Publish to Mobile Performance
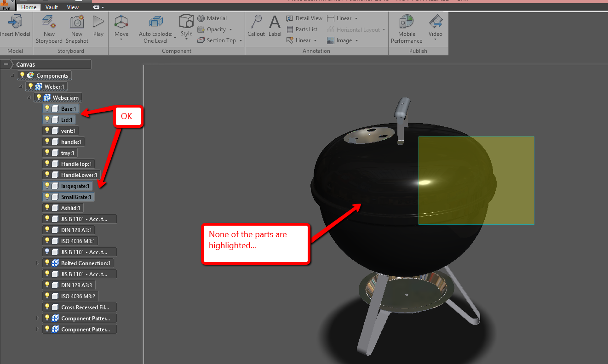 click(x=407, y=28)
